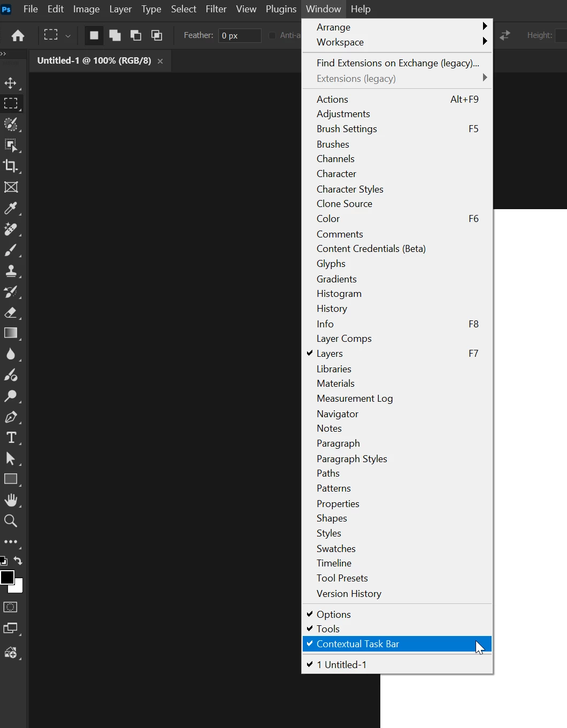Open the Timeline panel

(397, 563)
